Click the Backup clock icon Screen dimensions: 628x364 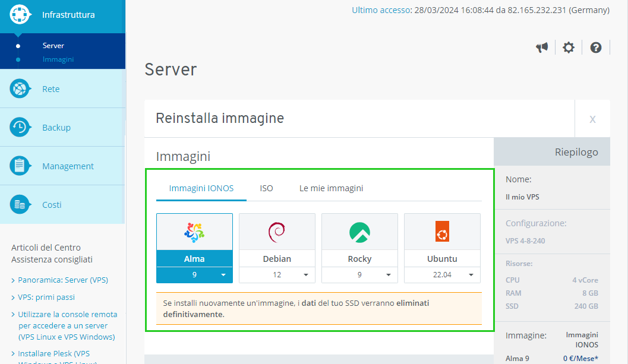pyautogui.click(x=20, y=127)
